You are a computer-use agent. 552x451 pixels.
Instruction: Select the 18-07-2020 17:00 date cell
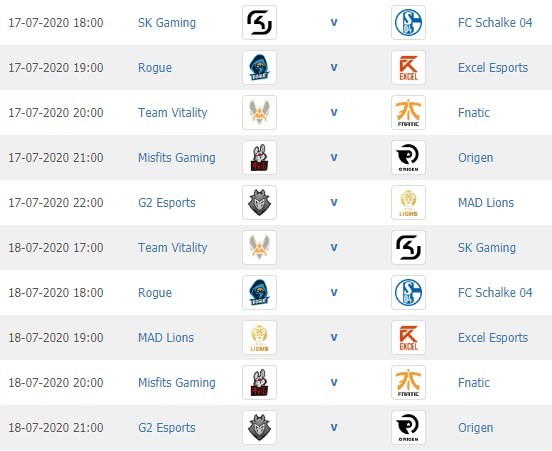(x=56, y=248)
